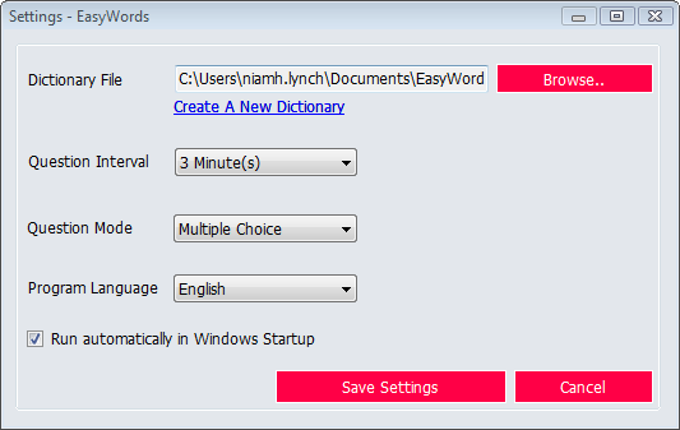Viewport: 680px width, 430px height.
Task: Open the Program Language dropdown
Action: tap(265, 288)
